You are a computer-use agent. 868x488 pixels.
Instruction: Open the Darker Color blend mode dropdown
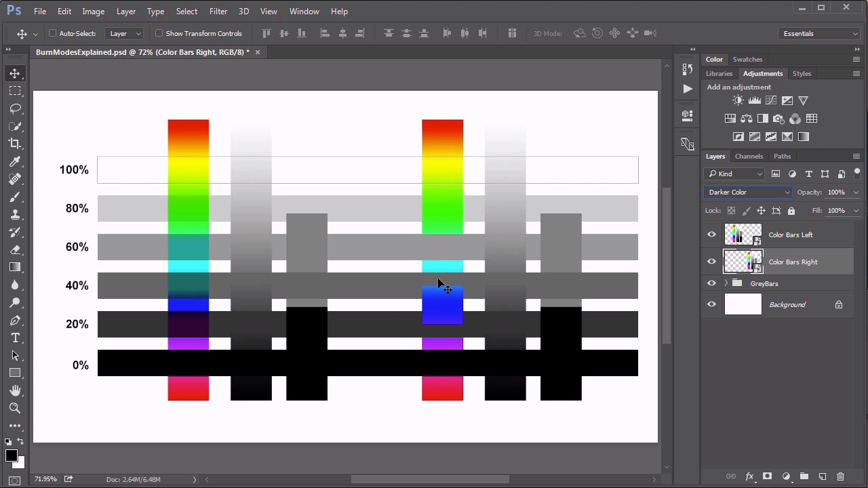coord(748,192)
